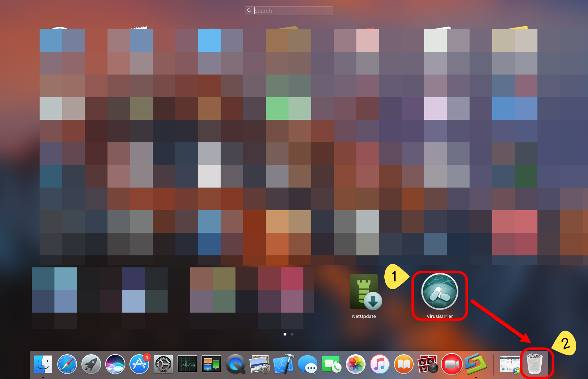Screen dimensions: 588x379
Task: Open Activity Monitor in the Dock
Action: 187,364
